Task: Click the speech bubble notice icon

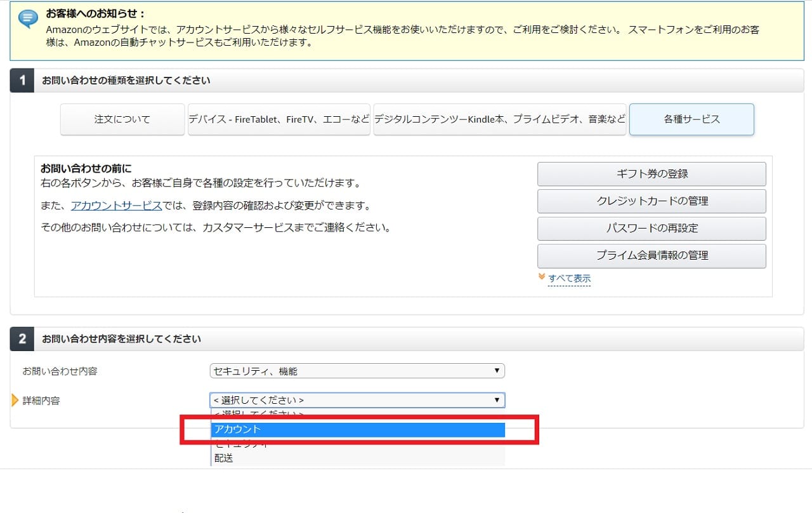Action: (x=28, y=18)
